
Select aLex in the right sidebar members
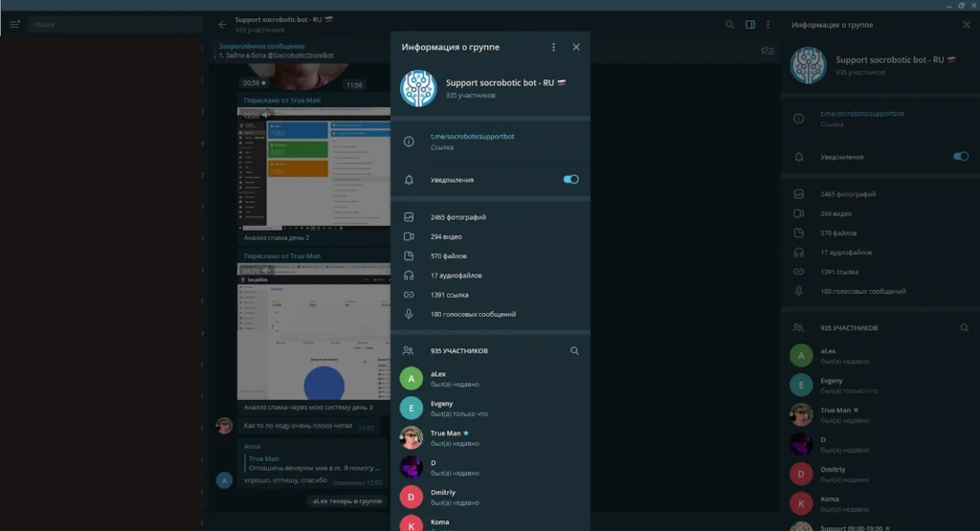pyautogui.click(x=880, y=356)
